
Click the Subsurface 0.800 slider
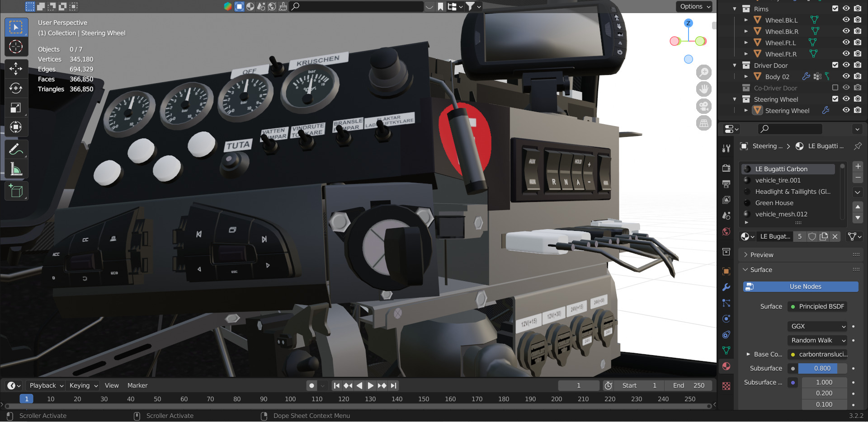click(822, 368)
